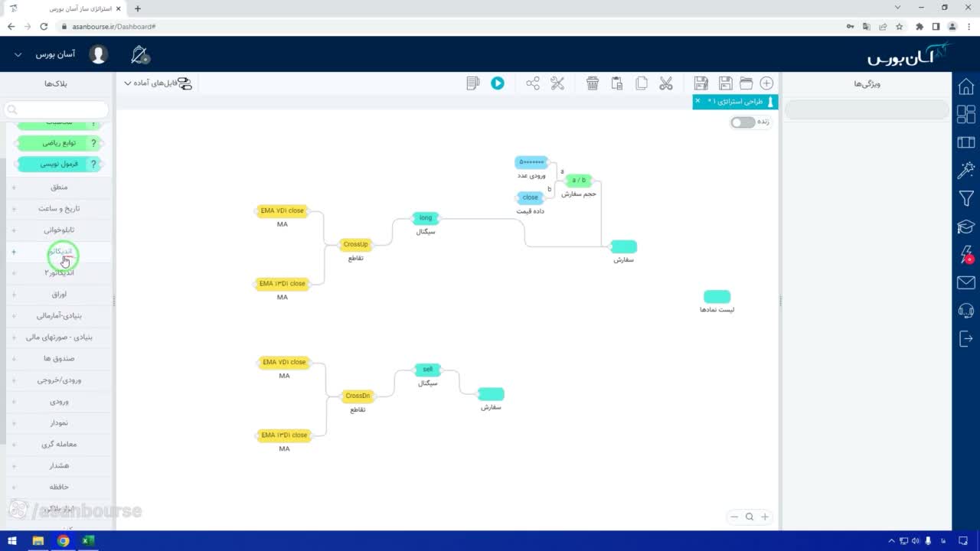Open the wrench and screwdriver settings icon

pyautogui.click(x=557, y=83)
